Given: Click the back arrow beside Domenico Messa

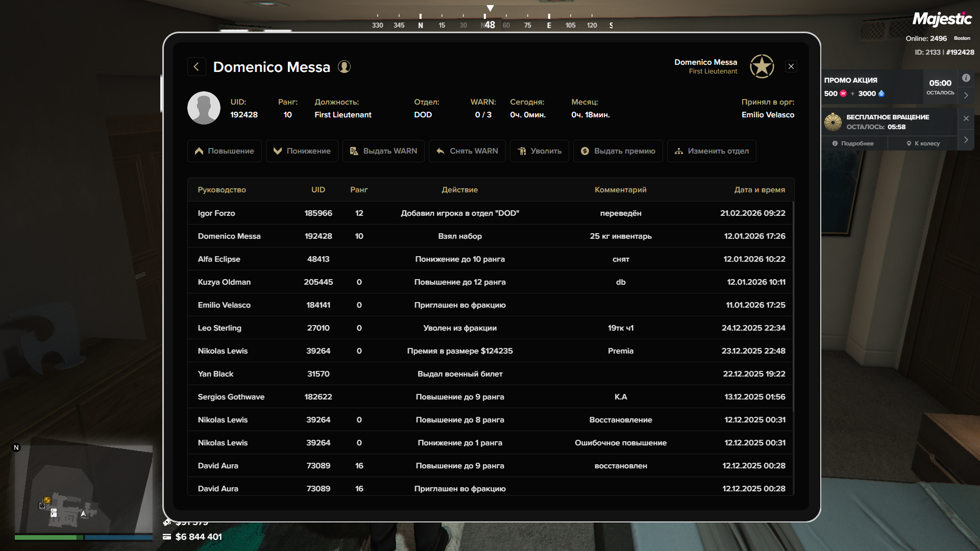Looking at the screenshot, I should [x=197, y=67].
